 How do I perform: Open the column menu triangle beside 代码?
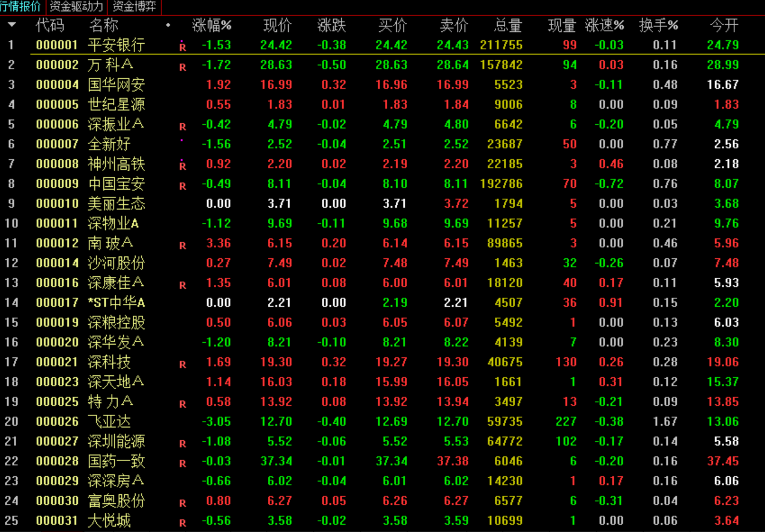click(x=11, y=25)
